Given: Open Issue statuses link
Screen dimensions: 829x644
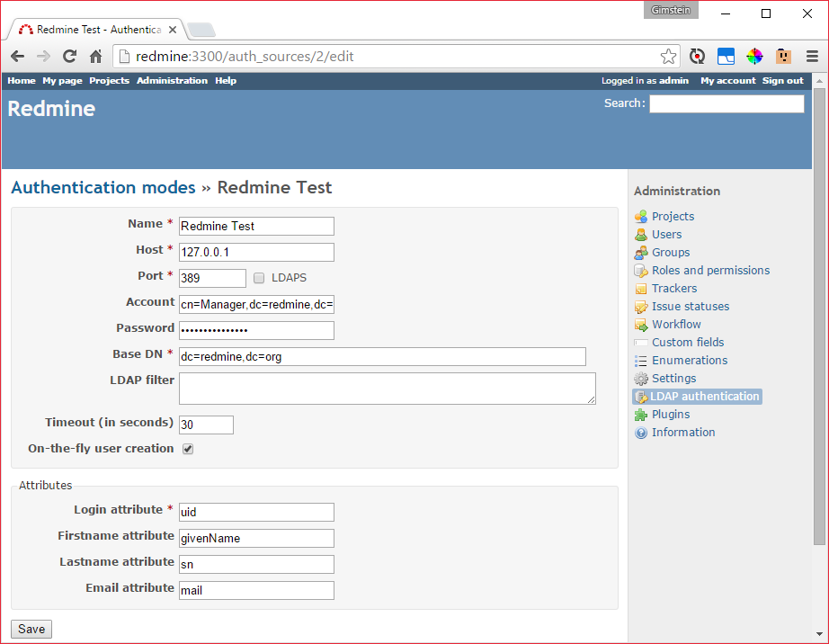Looking at the screenshot, I should tap(691, 306).
